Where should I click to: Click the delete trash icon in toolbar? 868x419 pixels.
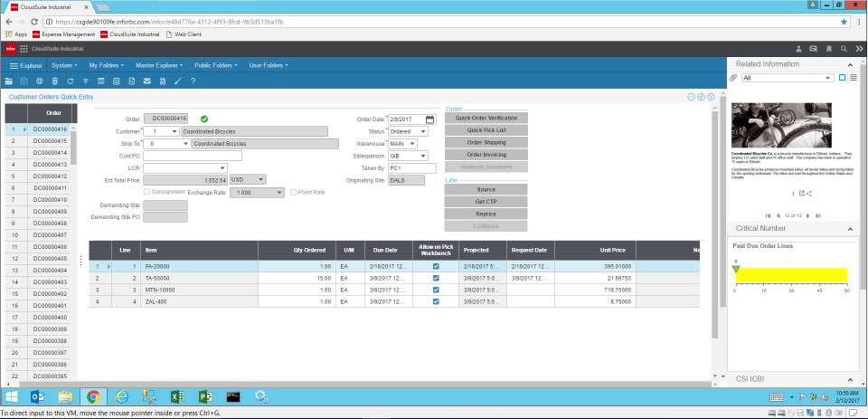coord(55,81)
